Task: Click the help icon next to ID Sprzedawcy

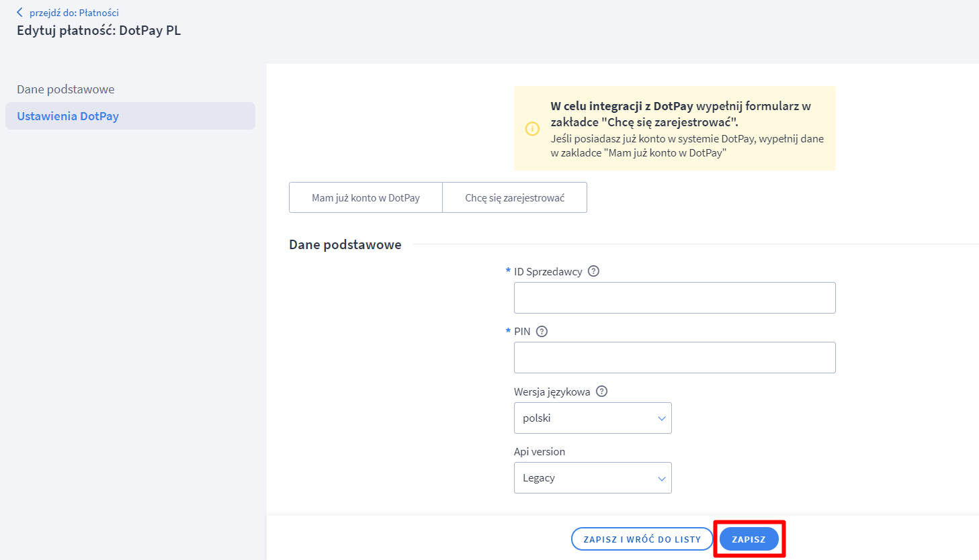Action: tap(593, 271)
